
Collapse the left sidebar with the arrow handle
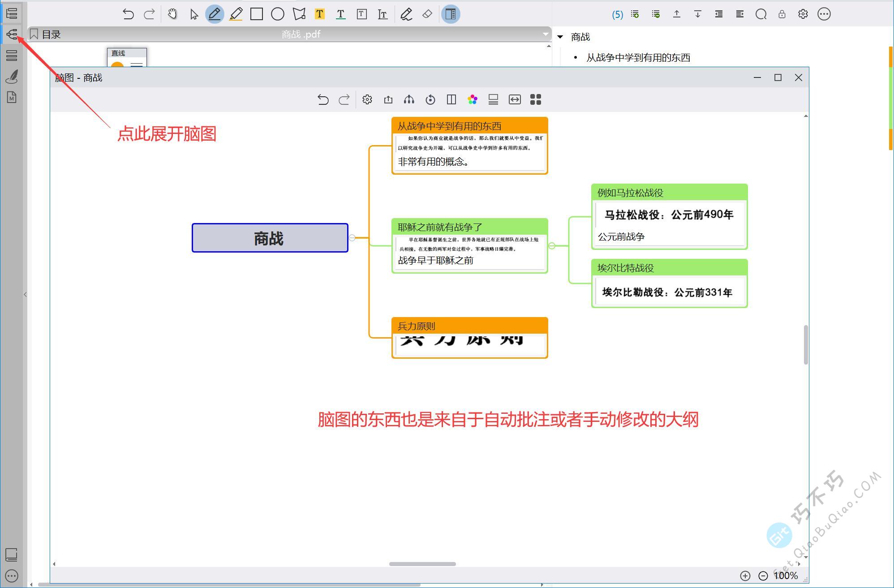[25, 294]
